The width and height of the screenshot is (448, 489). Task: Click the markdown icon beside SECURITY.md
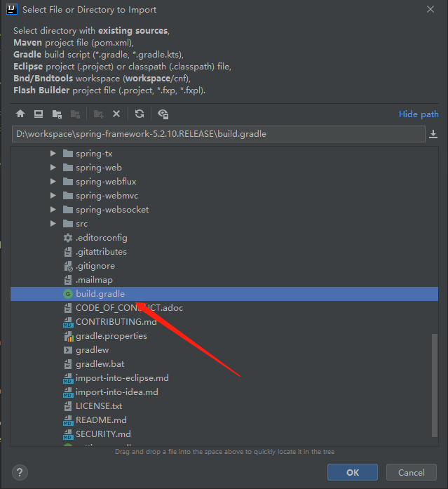pyautogui.click(x=68, y=434)
